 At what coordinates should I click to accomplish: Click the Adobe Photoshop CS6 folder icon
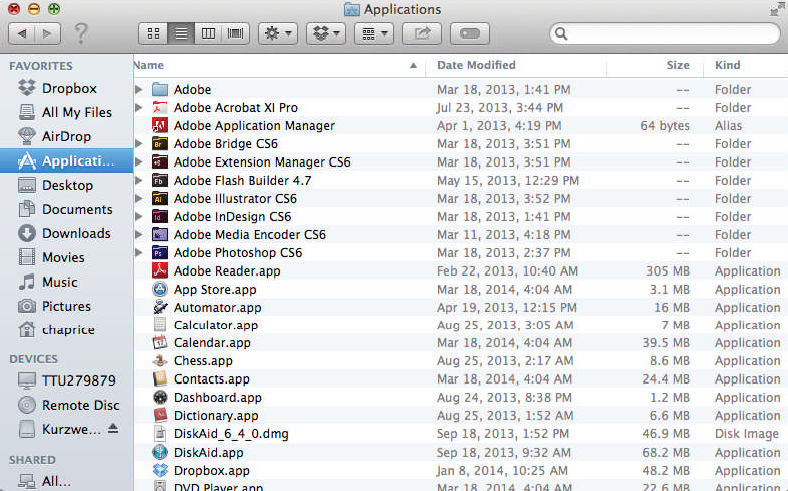tap(160, 252)
